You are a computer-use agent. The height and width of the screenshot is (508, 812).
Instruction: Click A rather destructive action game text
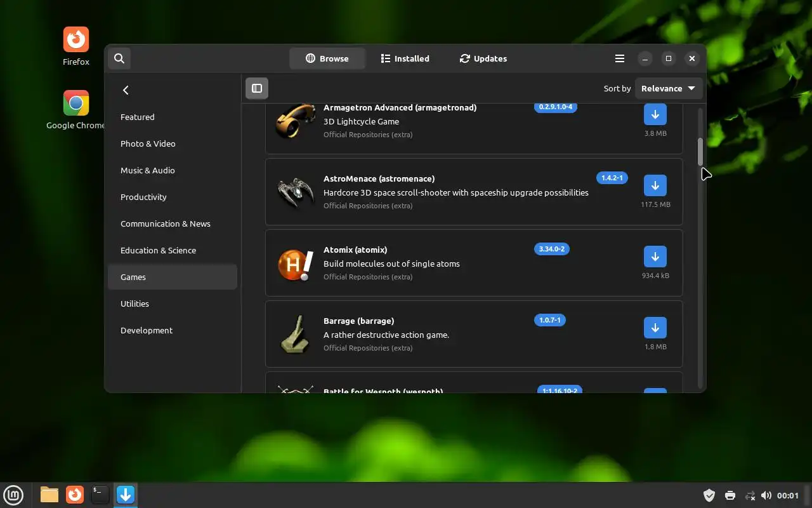pyautogui.click(x=386, y=335)
